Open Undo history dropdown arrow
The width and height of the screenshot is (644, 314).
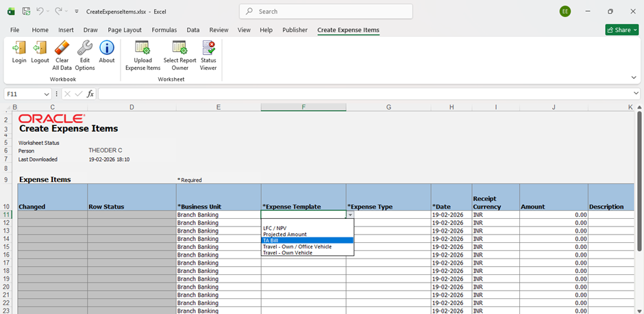(x=48, y=12)
